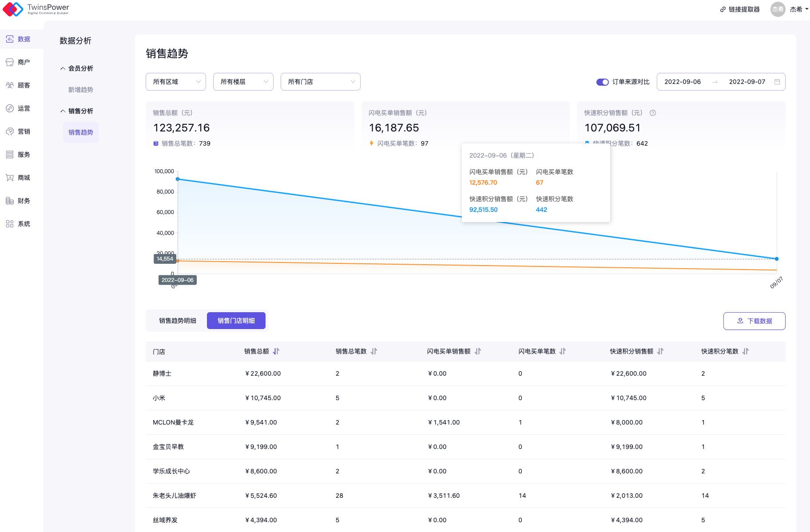Open the 所有楼层 dropdown

[243, 82]
